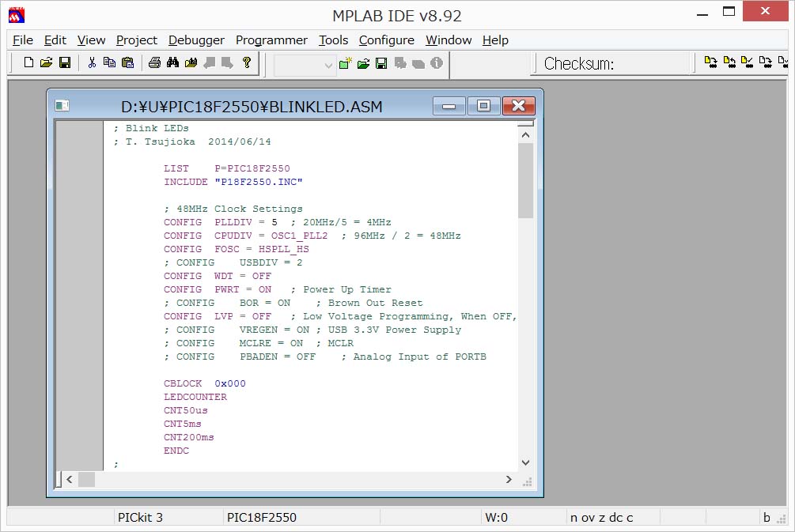Click the CNT200ms variable line

(188, 437)
